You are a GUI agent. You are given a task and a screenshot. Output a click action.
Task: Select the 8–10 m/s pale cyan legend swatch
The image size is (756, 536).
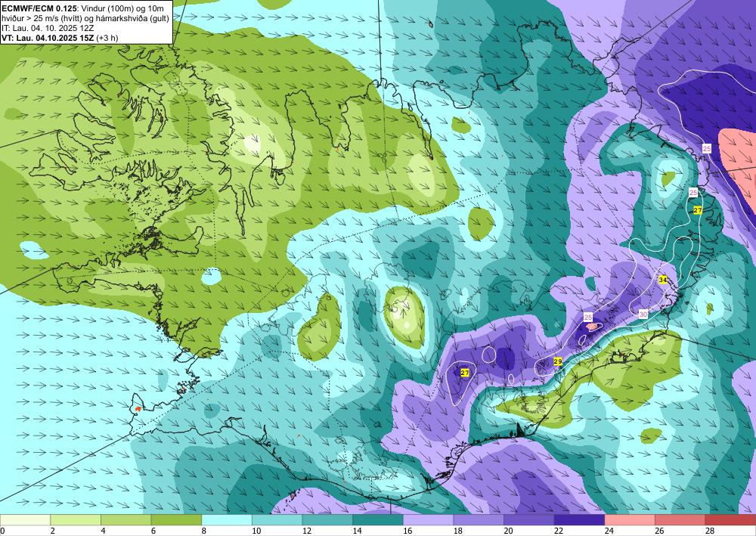coord(227,520)
